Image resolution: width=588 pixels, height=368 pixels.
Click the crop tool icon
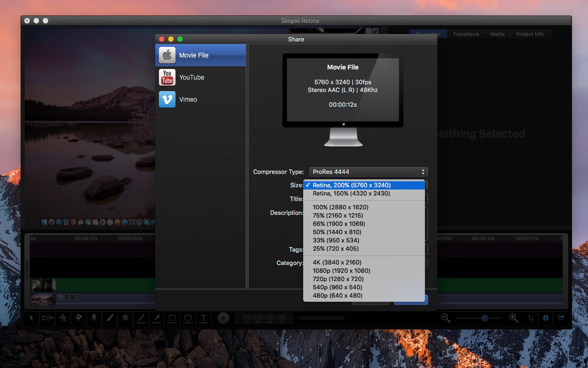pos(531,318)
